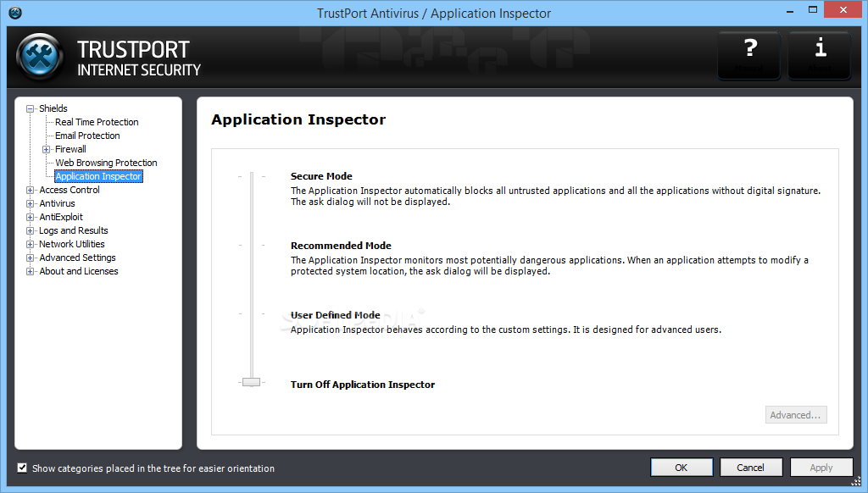Open the Manual help question mark icon
The height and width of the screenshot is (493, 868).
pyautogui.click(x=749, y=55)
